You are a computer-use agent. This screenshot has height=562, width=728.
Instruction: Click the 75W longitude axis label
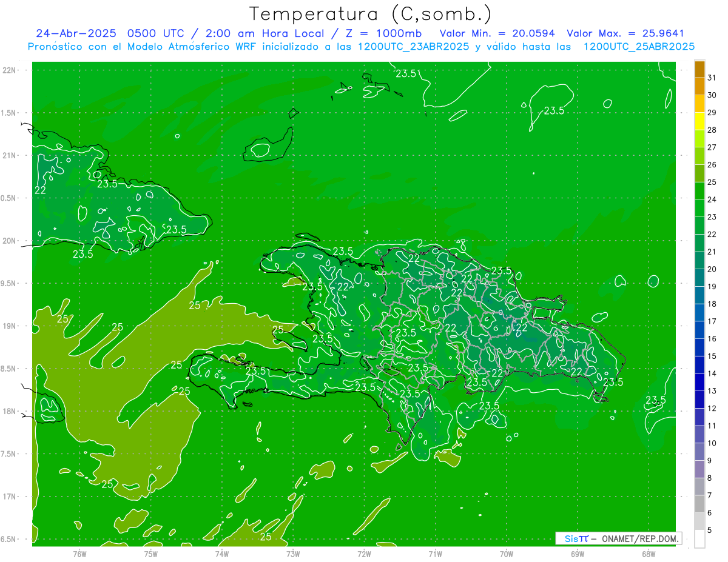pos(150,554)
